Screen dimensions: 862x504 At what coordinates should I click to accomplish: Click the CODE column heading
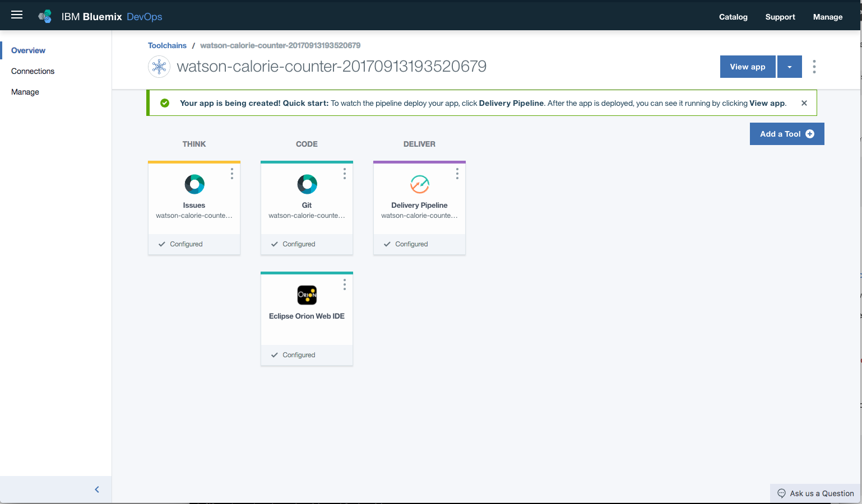coord(307,144)
